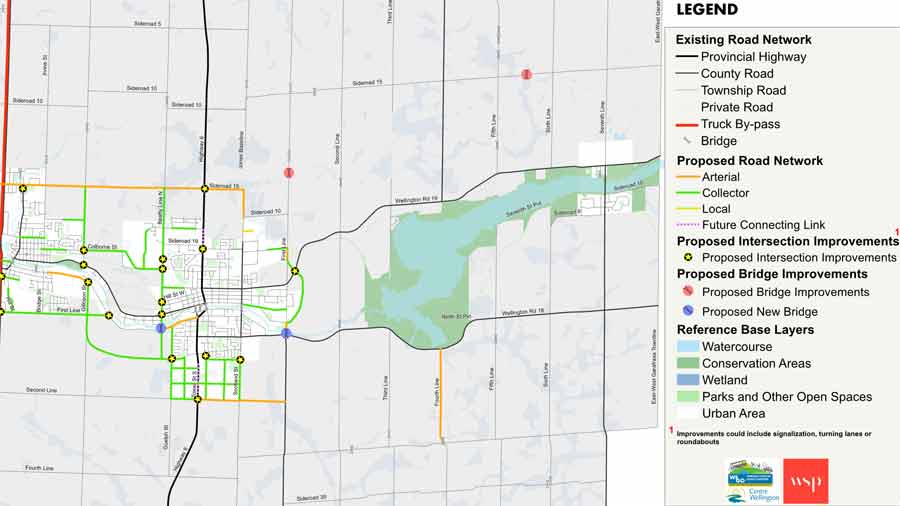This screenshot has height=506, width=900.
Task: Click the Existing Road Network heading
Action: pos(743,40)
